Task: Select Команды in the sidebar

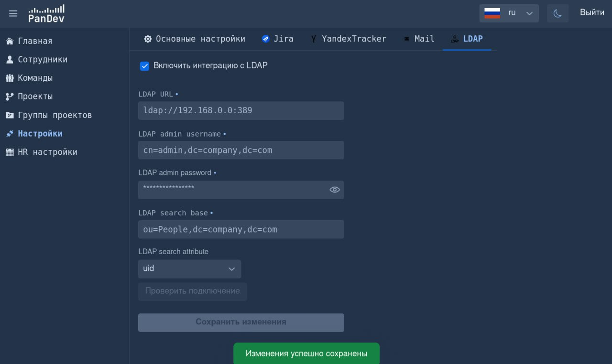Action: click(35, 78)
